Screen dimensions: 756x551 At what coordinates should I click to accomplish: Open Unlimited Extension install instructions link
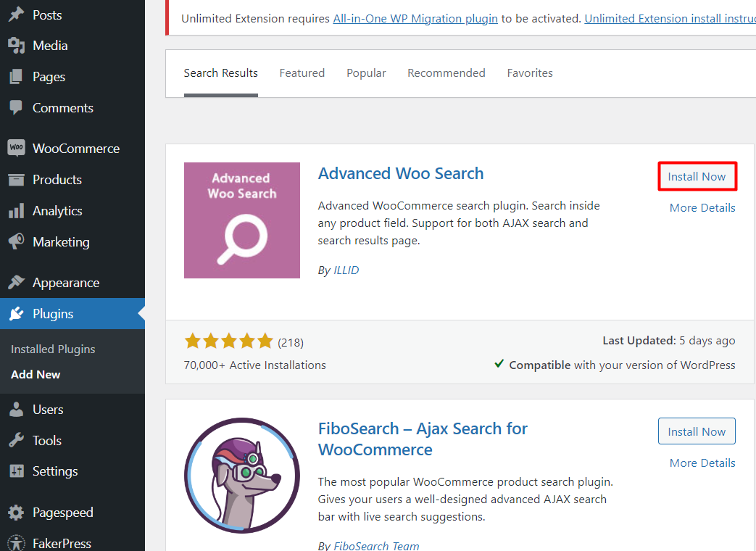[x=670, y=19]
